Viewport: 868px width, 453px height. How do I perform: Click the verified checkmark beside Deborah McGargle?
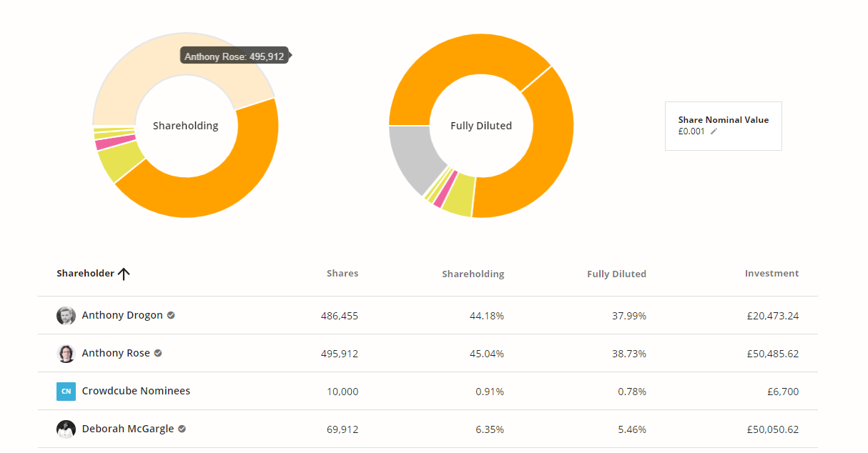pyautogui.click(x=182, y=429)
